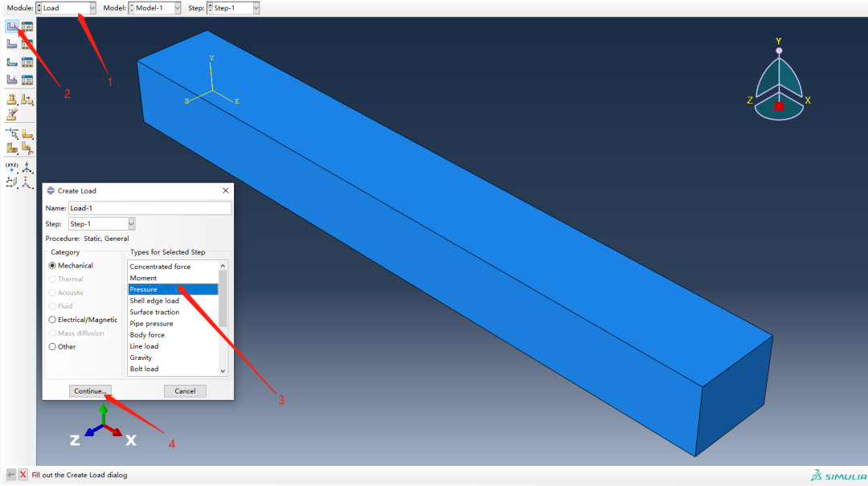Click the Create Load Case icon
Viewport: 868px width, 486px height.
pos(12,80)
